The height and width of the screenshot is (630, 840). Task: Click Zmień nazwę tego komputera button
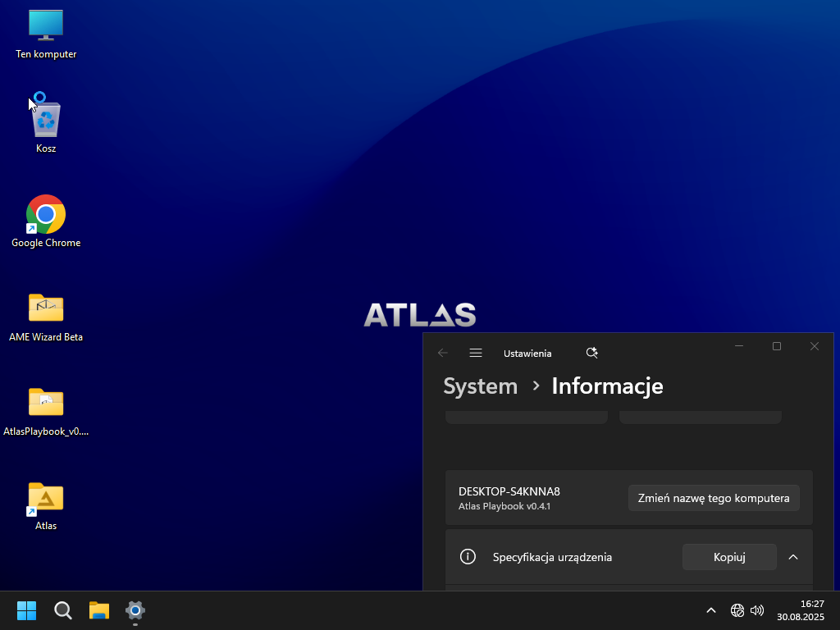point(714,498)
